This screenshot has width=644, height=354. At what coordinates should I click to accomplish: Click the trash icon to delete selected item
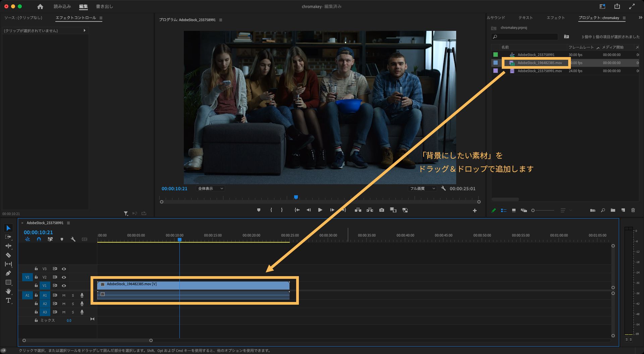tap(633, 210)
